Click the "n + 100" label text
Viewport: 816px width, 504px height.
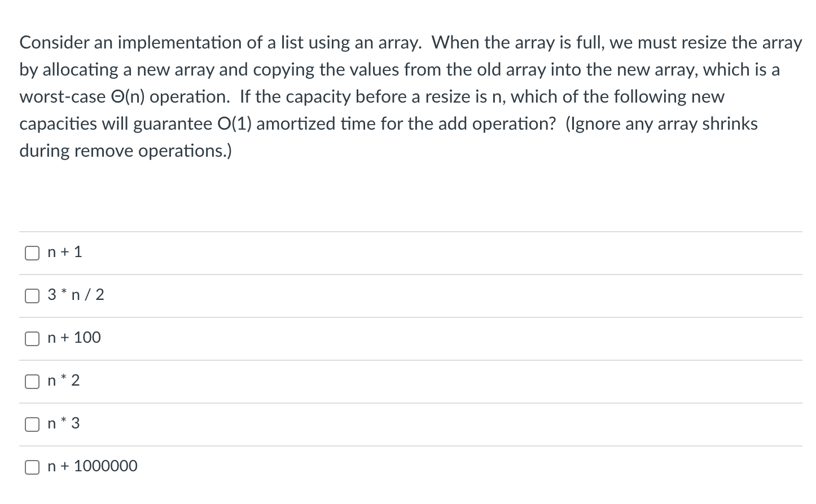(74, 338)
